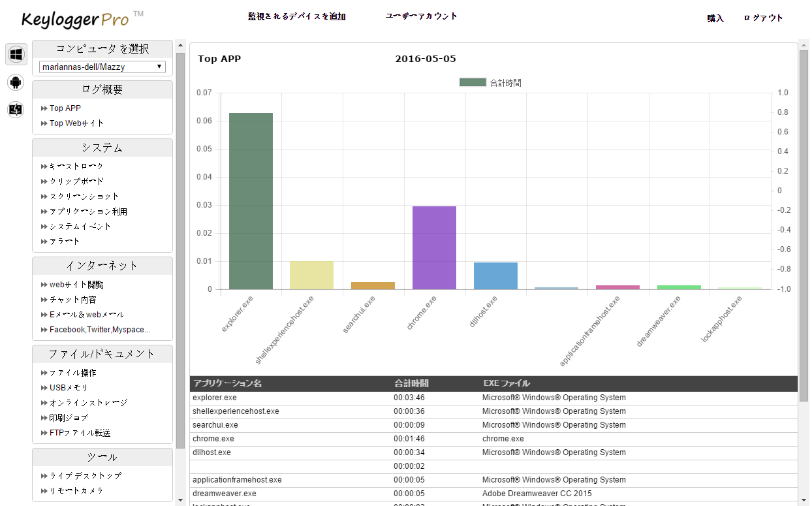The image size is (812, 506).
Task: Select dllhost.exe in the table
Action: coord(211,452)
